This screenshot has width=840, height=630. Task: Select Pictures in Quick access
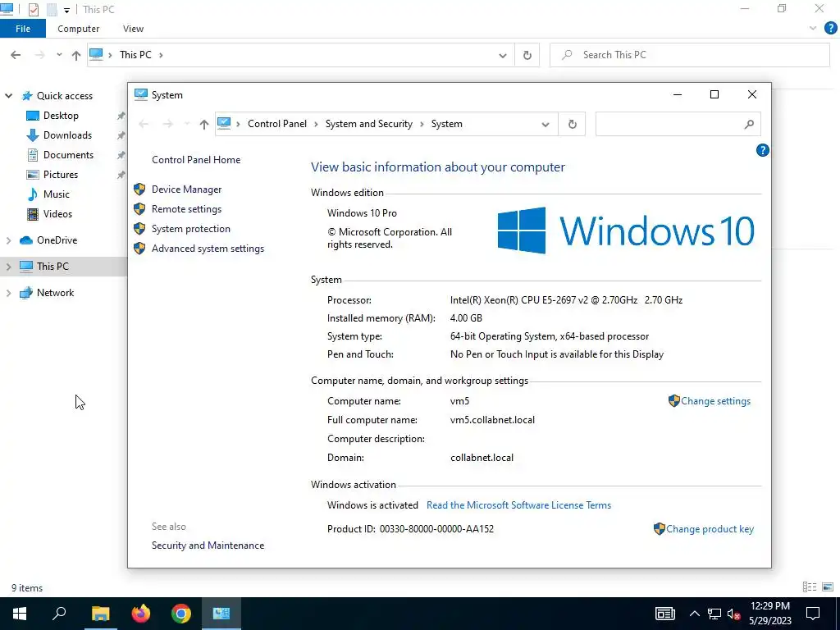coord(61,175)
